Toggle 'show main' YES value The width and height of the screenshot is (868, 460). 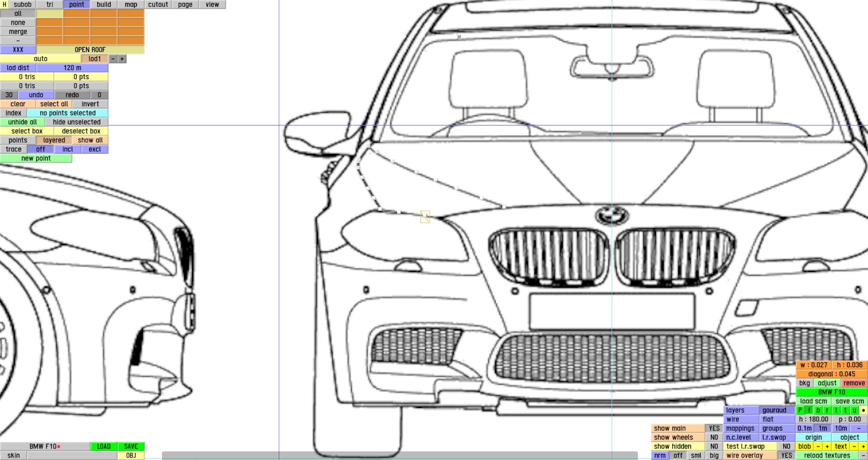coord(714,428)
